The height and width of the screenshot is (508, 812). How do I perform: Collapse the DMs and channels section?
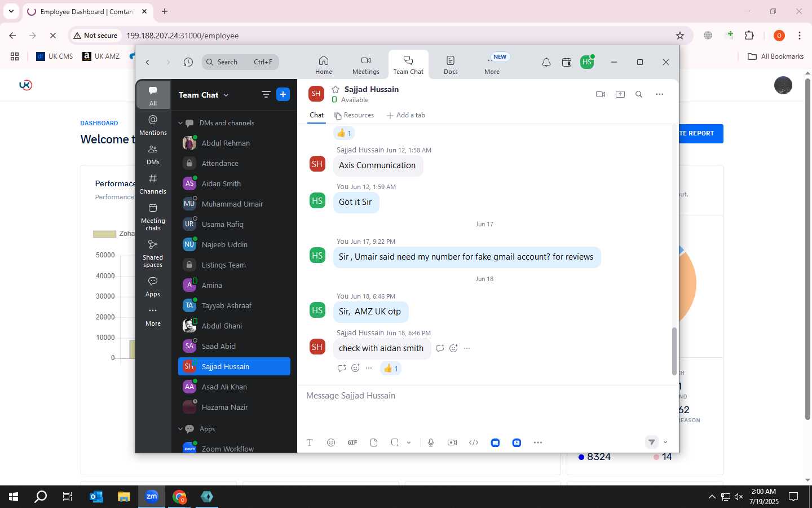(x=180, y=123)
